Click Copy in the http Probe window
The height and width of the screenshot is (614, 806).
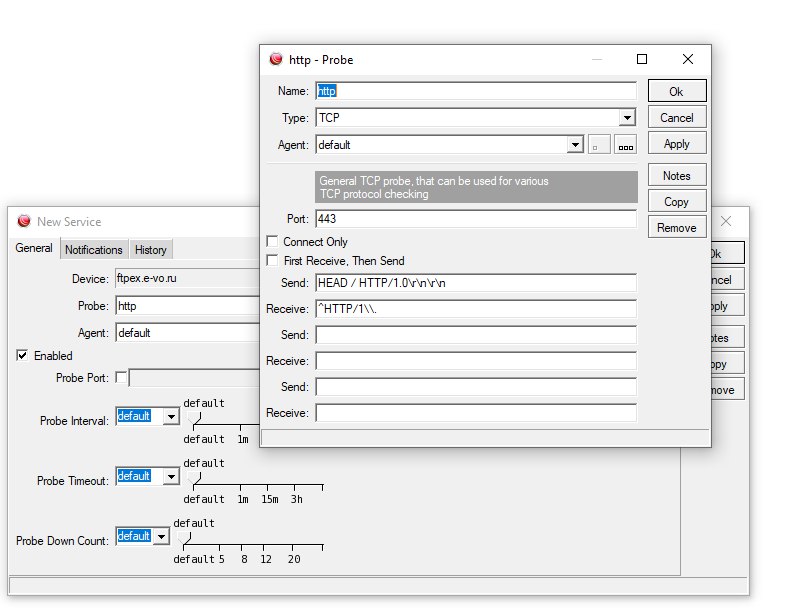click(677, 202)
